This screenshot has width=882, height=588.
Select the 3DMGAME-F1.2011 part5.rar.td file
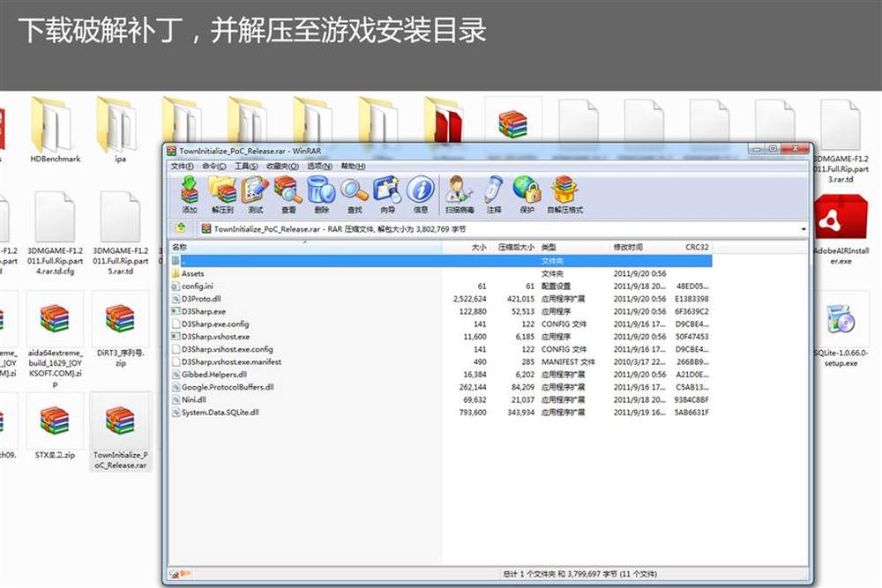pos(120,234)
